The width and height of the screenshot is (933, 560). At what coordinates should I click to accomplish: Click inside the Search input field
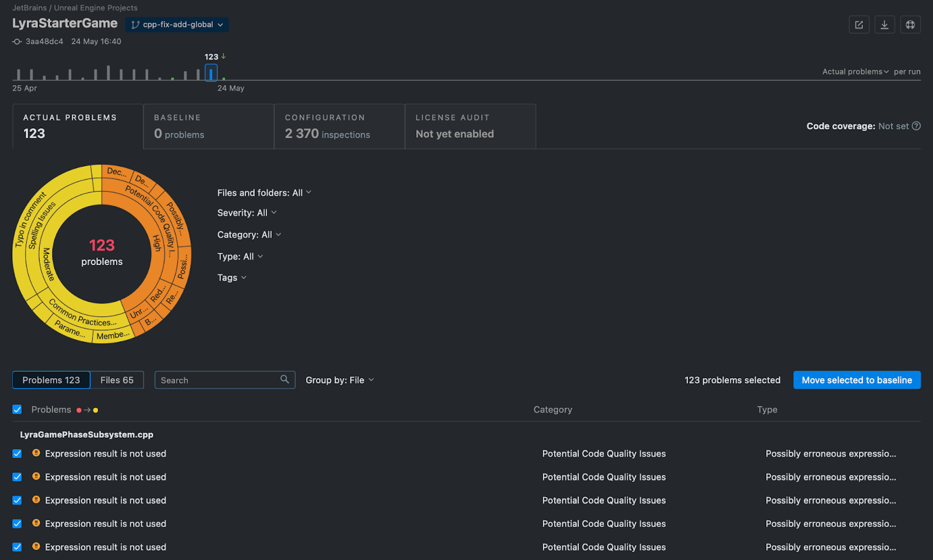[225, 380]
